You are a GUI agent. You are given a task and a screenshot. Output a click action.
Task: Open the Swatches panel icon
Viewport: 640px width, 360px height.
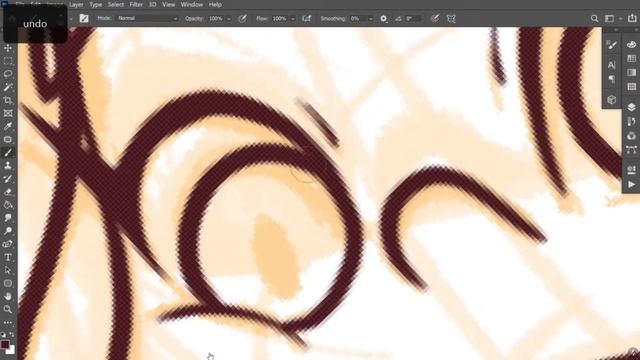point(631,59)
